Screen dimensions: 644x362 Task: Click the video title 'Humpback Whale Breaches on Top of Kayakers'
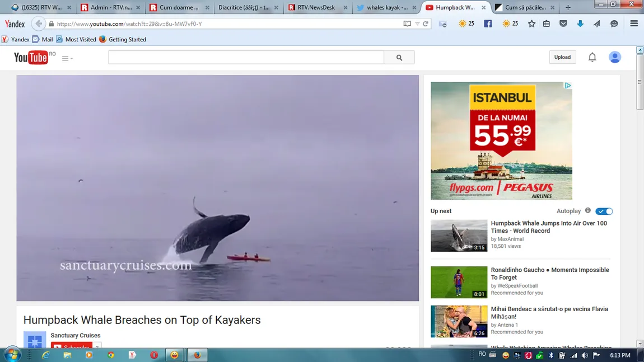click(x=142, y=320)
